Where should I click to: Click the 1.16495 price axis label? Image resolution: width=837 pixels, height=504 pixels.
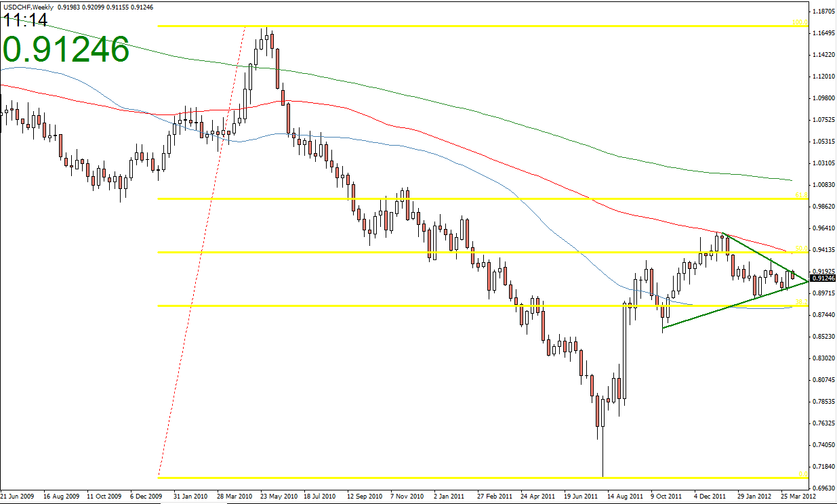click(823, 33)
